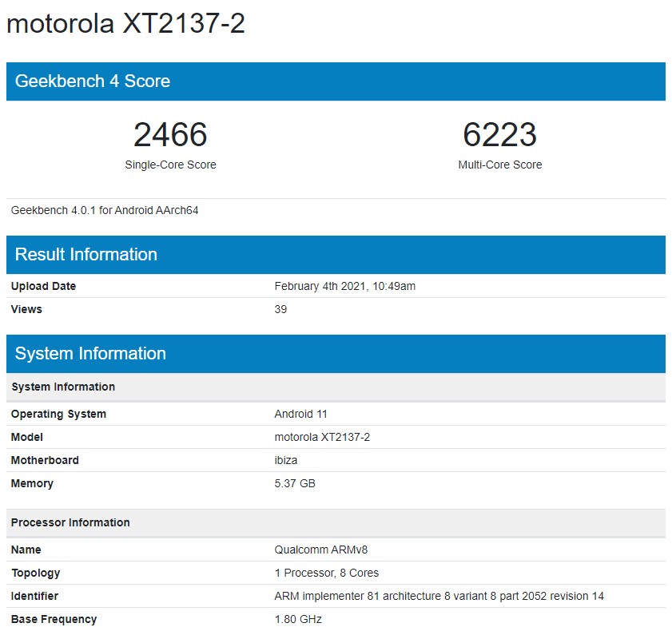Viewport: 672px width, 631px height.
Task: Click the Views count value 39
Action: 280,309
